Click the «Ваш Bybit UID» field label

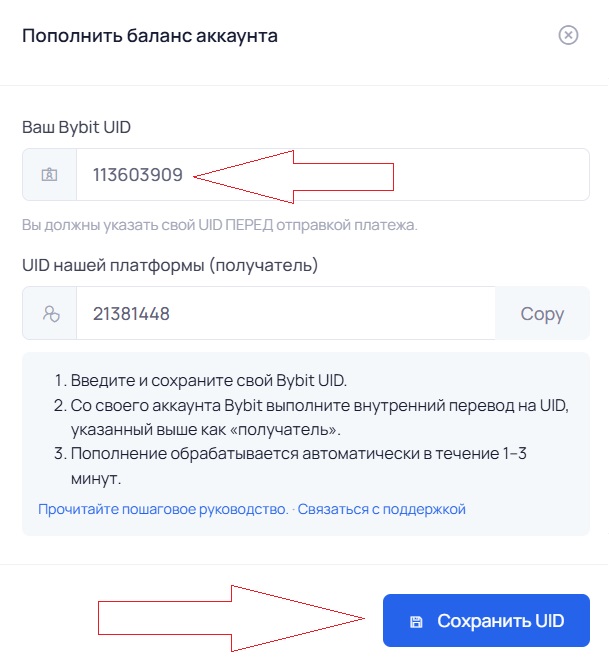76,127
